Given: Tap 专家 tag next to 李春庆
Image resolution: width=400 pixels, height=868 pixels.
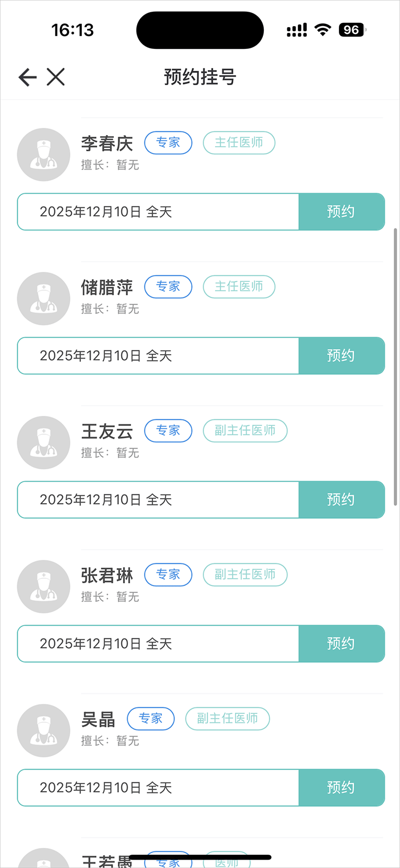Looking at the screenshot, I should (x=168, y=143).
